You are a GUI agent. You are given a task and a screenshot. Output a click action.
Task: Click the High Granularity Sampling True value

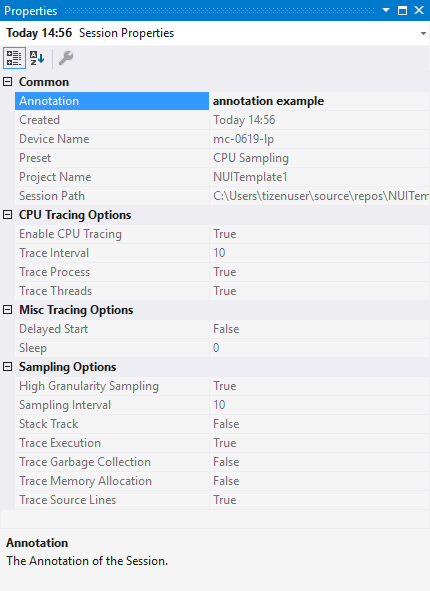tap(225, 386)
